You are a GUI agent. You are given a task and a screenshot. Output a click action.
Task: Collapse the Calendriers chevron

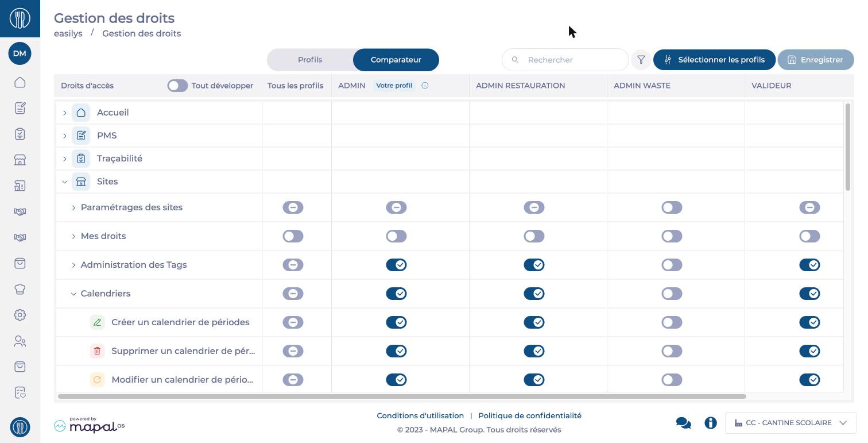point(73,294)
